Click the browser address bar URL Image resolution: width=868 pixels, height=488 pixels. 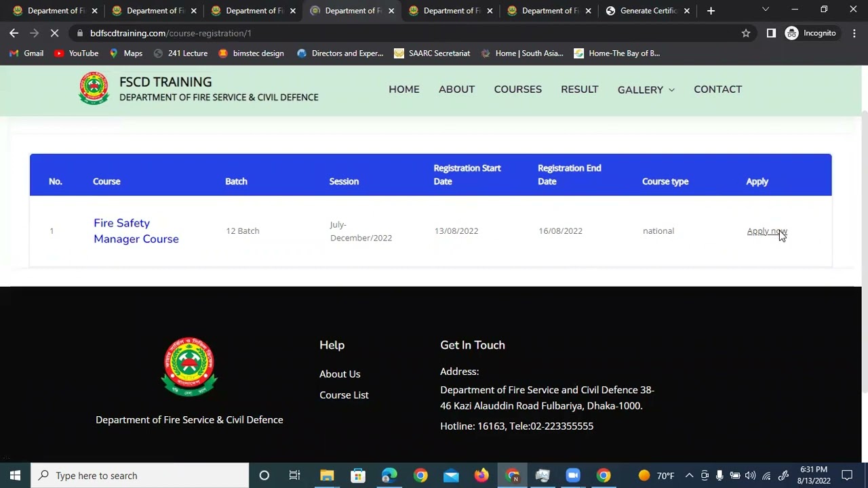click(x=171, y=33)
